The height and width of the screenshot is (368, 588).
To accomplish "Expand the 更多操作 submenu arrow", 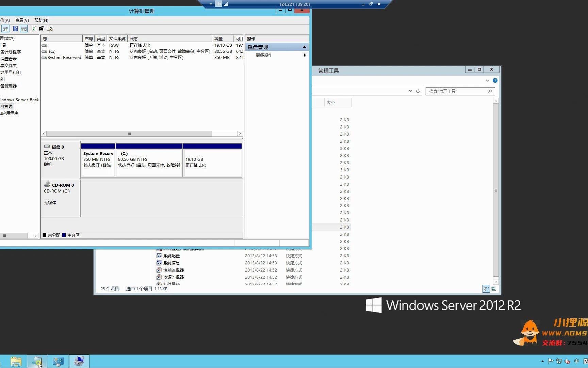I will click(305, 55).
